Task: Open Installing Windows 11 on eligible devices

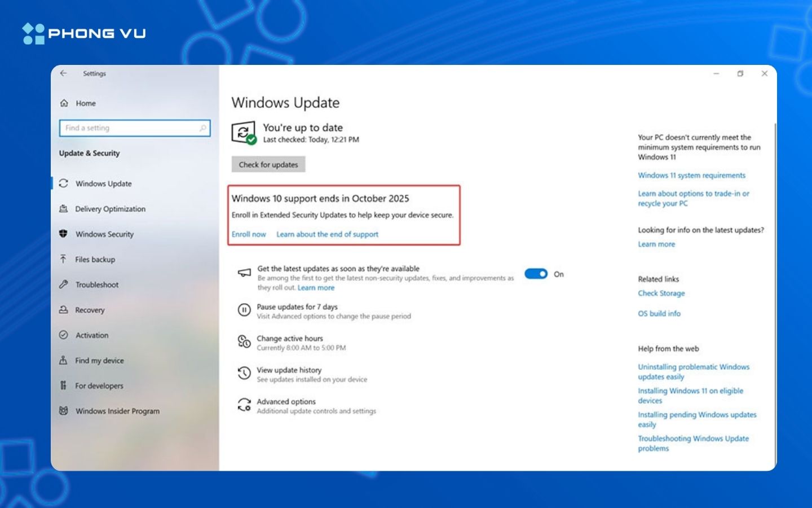Action: pyautogui.click(x=690, y=395)
